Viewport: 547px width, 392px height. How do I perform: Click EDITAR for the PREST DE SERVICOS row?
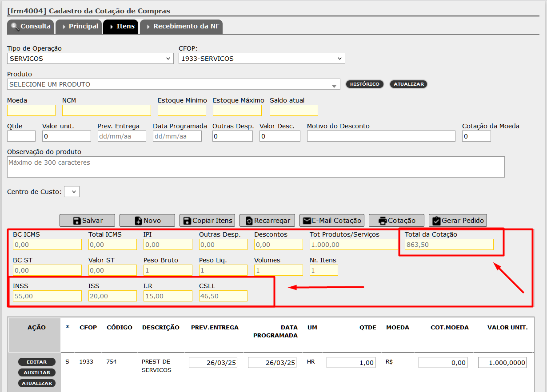point(37,362)
